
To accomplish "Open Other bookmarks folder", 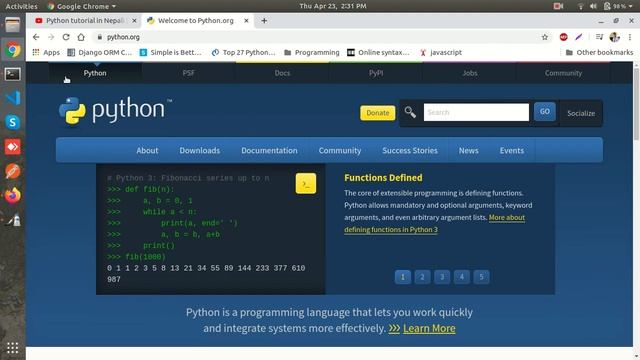I will pyautogui.click(x=599, y=52).
